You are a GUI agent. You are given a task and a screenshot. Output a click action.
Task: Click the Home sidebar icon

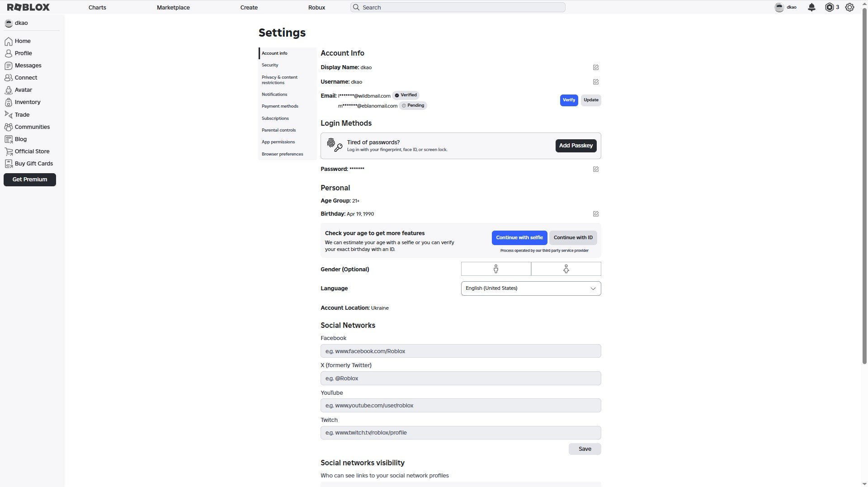click(9, 41)
